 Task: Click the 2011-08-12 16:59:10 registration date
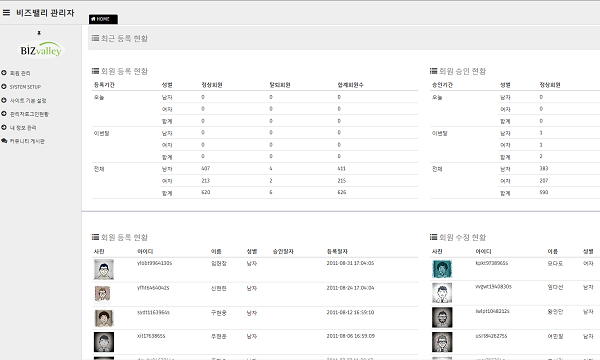[350, 313]
